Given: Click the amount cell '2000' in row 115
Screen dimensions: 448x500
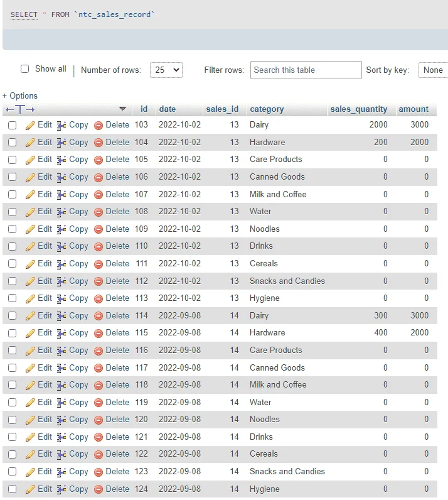Looking at the screenshot, I should tap(419, 332).
